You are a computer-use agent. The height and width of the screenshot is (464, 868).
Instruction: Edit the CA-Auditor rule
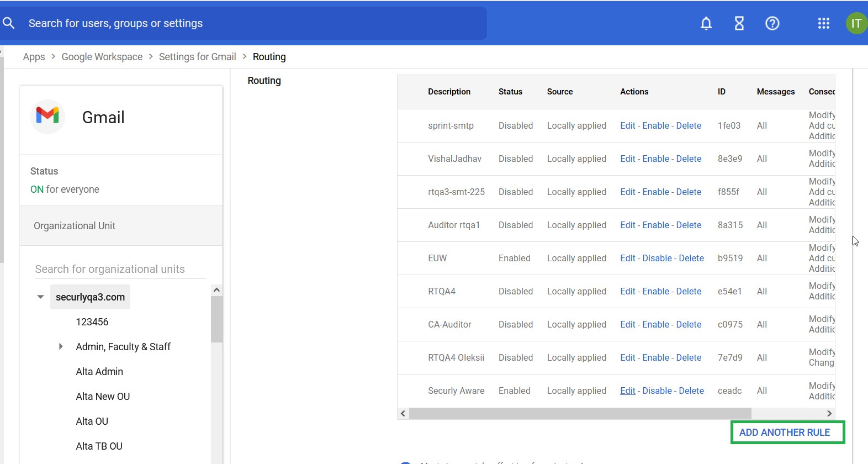coord(628,325)
